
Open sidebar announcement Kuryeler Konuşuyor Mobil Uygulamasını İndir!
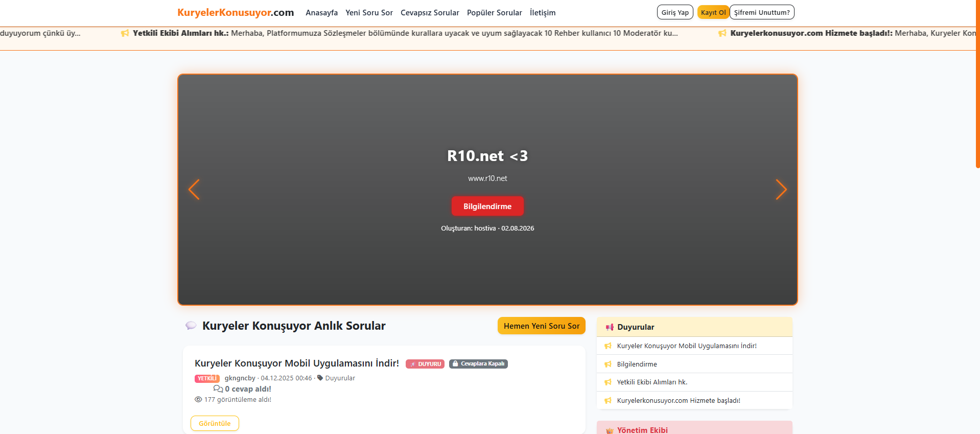pos(687,346)
